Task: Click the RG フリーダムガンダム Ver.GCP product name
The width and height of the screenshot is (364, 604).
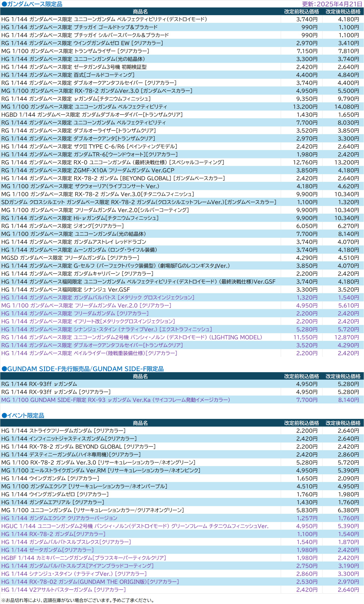Action: pyautogui.click(x=88, y=170)
